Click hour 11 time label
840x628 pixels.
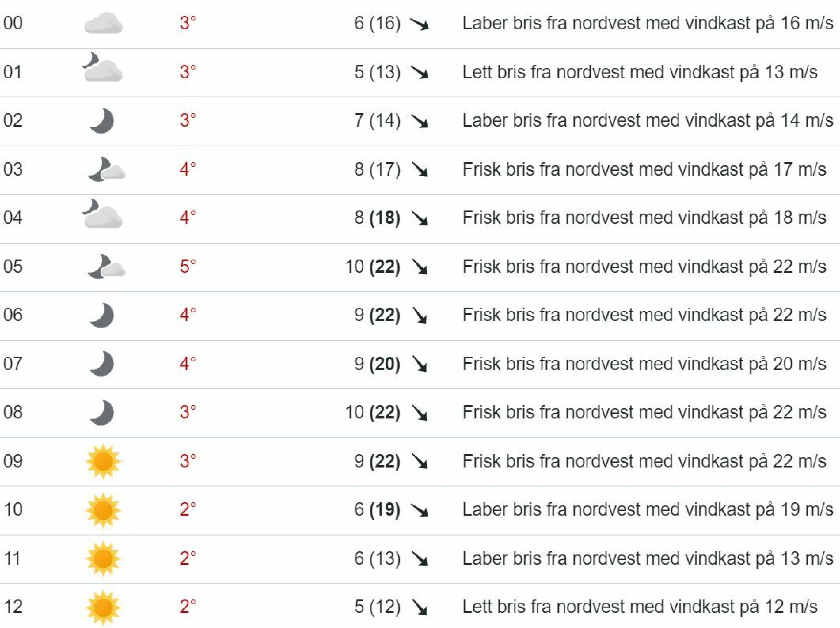(x=12, y=559)
